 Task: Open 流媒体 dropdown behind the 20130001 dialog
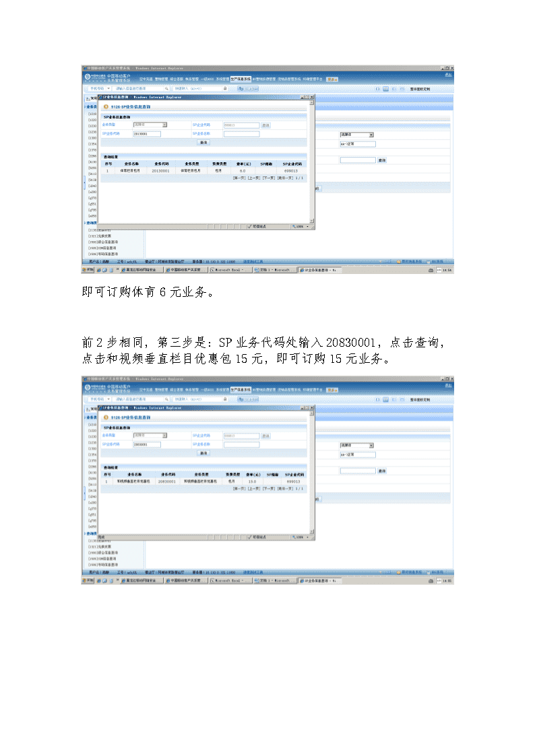[x=357, y=135]
